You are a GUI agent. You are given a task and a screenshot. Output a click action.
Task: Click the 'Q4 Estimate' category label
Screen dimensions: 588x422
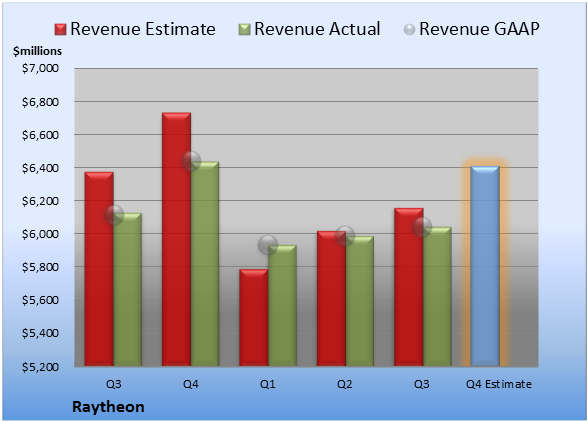tap(499, 384)
